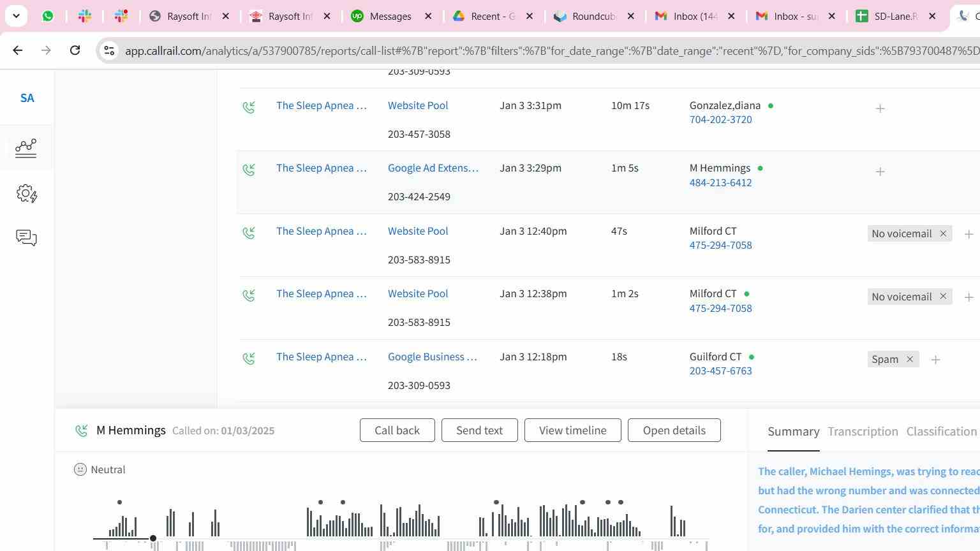The image size is (980, 551).
Task: Jump to first highlight dot on waveform
Action: click(119, 503)
